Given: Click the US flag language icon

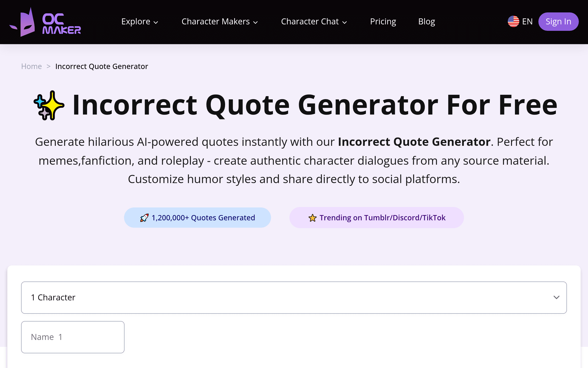Looking at the screenshot, I should click(513, 21).
